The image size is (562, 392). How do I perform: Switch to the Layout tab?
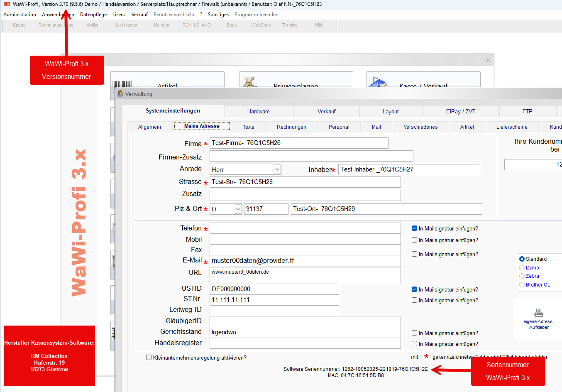tap(391, 111)
